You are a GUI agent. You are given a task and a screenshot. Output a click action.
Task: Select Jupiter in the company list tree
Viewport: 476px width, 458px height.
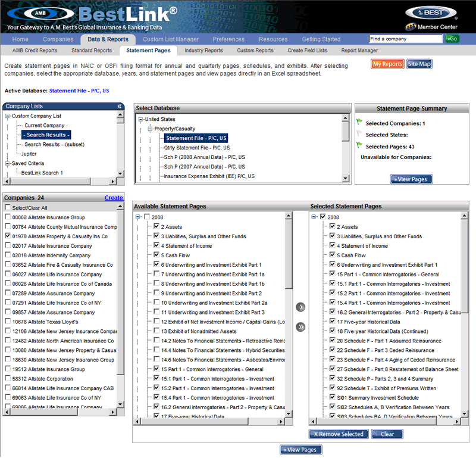pos(29,154)
